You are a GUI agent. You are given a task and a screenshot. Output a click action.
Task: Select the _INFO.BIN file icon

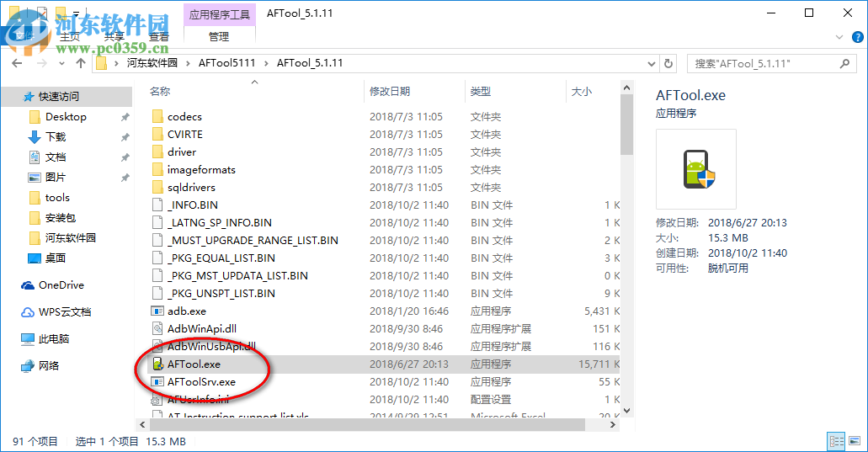click(157, 205)
